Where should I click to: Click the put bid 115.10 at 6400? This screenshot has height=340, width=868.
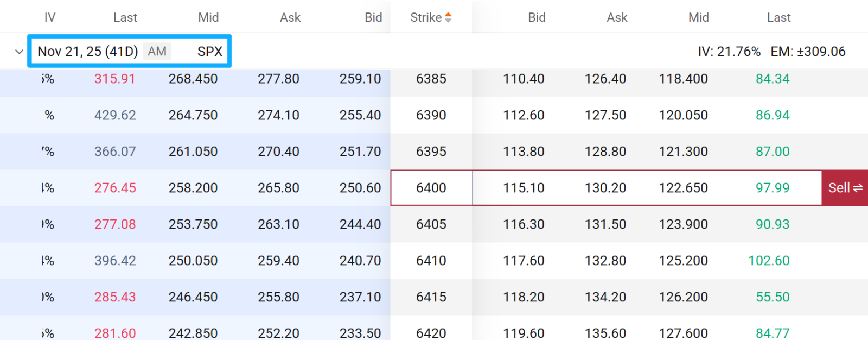click(524, 188)
